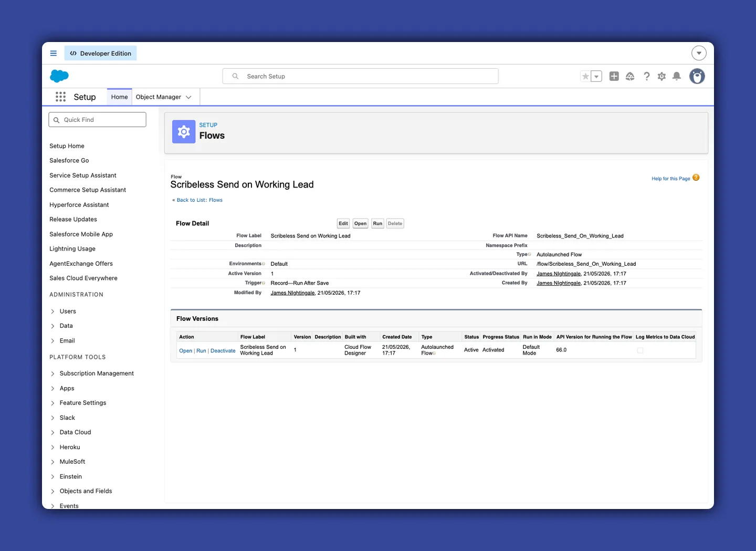Open the Object Manager tab
Screen dimensions: 756x551
click(x=159, y=97)
